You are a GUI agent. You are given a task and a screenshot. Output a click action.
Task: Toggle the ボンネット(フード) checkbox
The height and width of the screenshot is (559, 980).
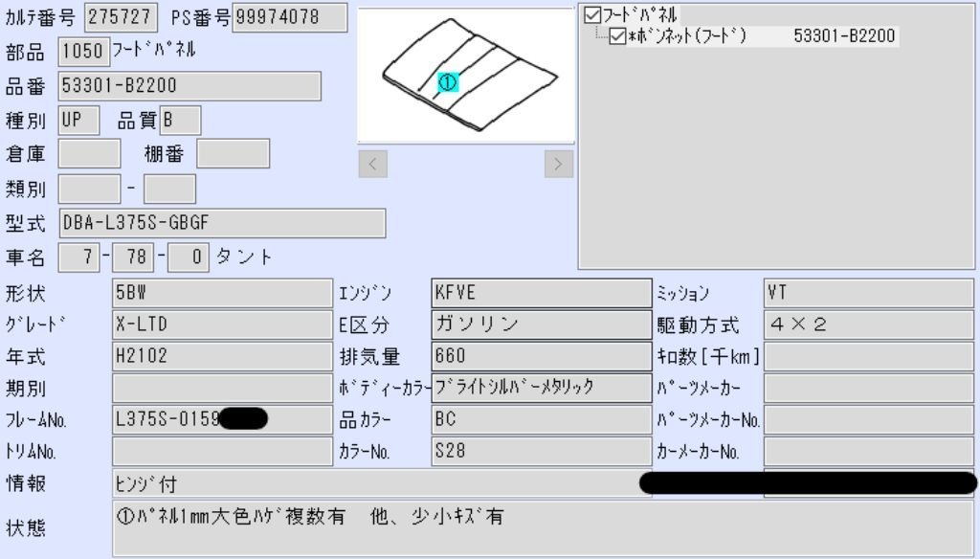617,35
